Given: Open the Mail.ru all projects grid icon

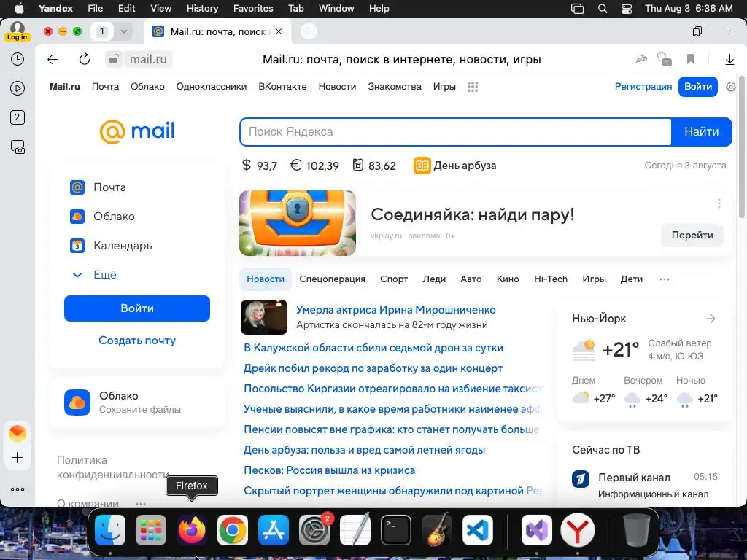Looking at the screenshot, I should [x=473, y=87].
